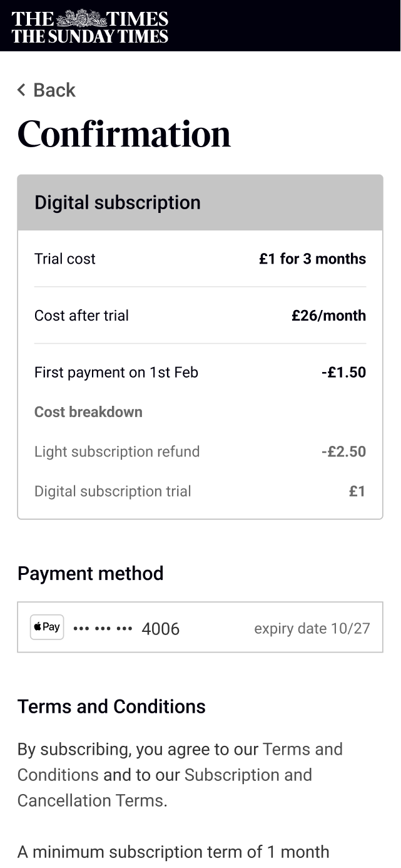The height and width of the screenshot is (868, 401).
Task: Click the Confirmation page heading
Action: tap(124, 134)
